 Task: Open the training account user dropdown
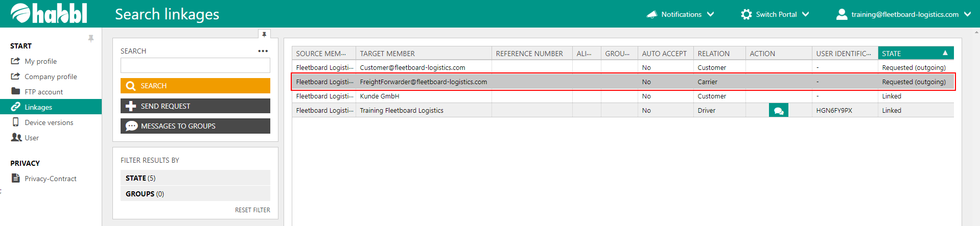(903, 14)
